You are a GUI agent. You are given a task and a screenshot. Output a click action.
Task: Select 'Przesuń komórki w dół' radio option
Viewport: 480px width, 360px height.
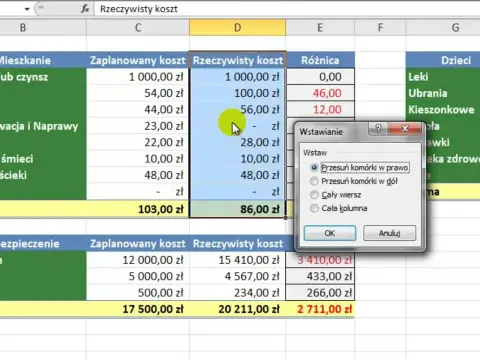tap(354, 181)
